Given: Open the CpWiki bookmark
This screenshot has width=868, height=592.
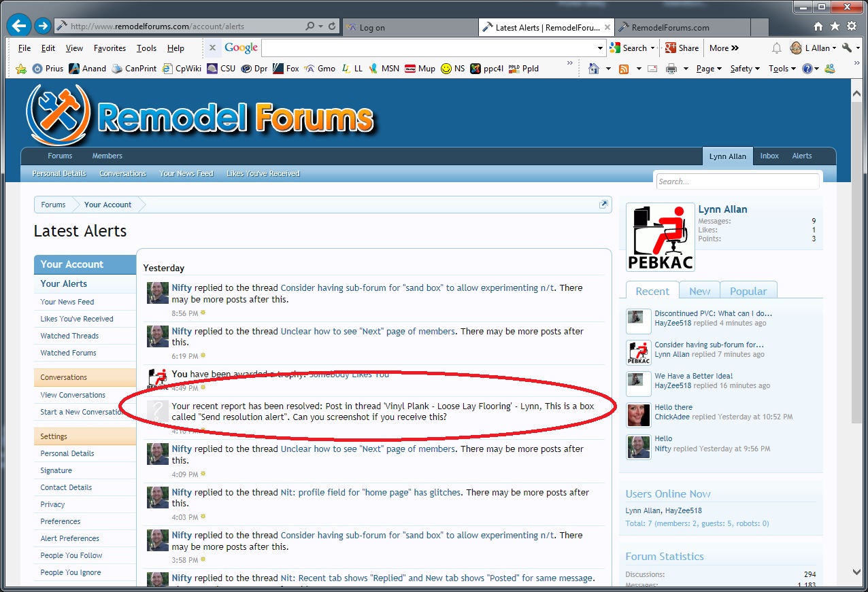Looking at the screenshot, I should pos(182,69).
